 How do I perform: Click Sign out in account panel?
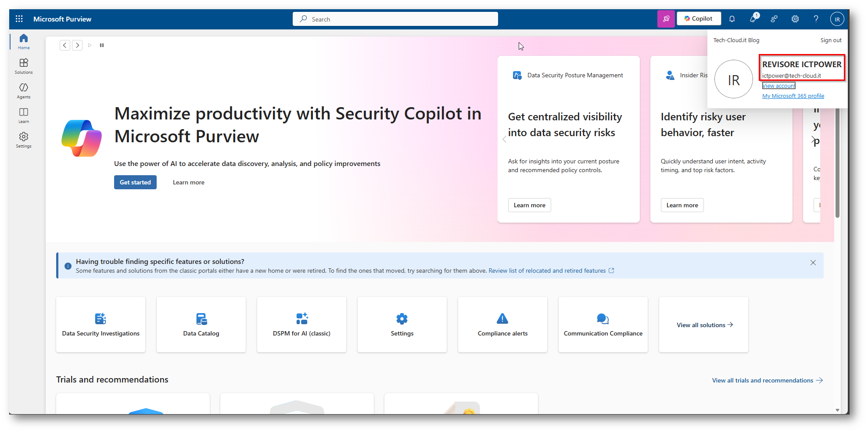[x=831, y=40]
